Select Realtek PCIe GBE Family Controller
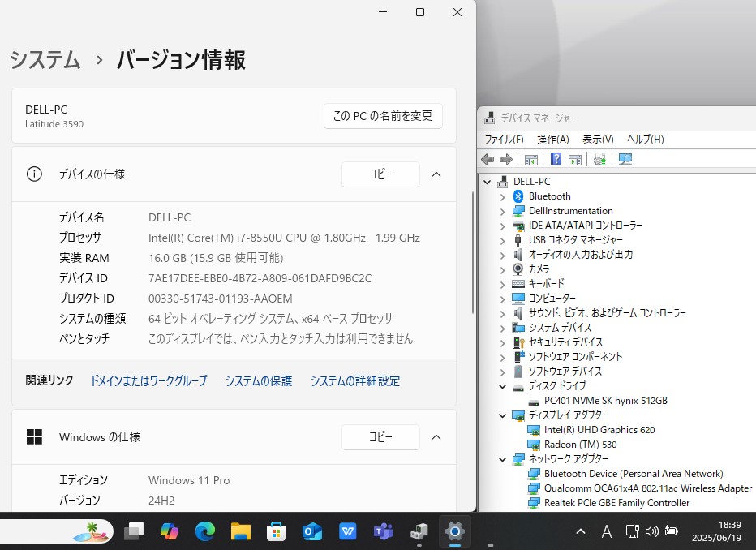Viewport: 756px width, 550px height. point(616,503)
